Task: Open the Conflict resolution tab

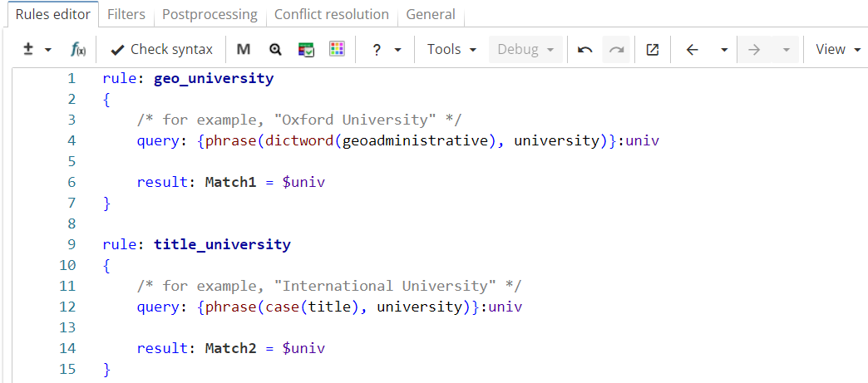Action: [332, 14]
